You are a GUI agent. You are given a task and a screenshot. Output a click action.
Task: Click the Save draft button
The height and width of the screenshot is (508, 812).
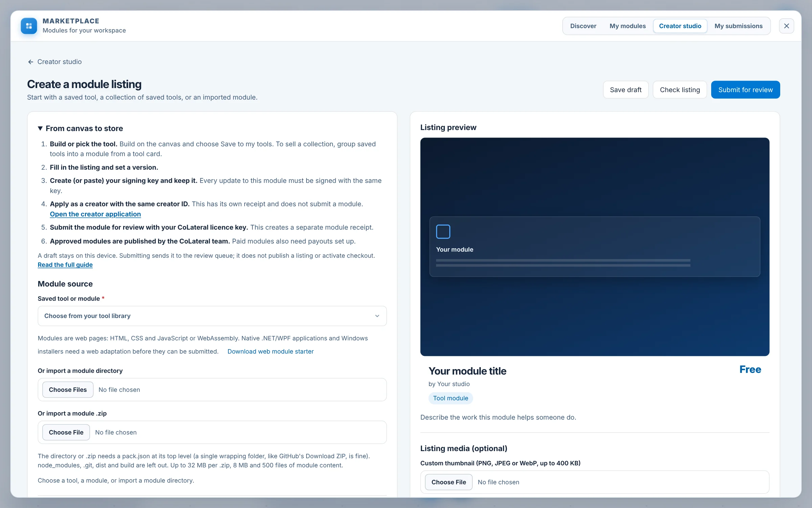[x=626, y=90]
